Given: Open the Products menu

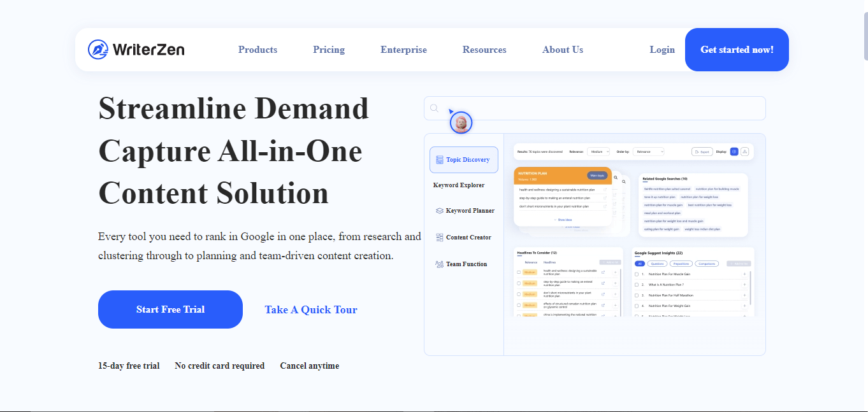Looking at the screenshot, I should [257, 50].
